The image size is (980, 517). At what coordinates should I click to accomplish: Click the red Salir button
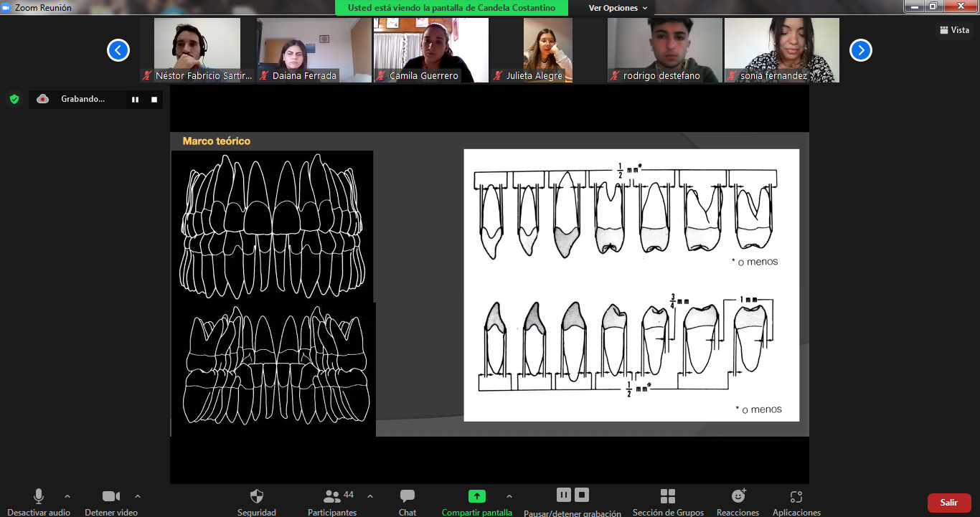949,503
